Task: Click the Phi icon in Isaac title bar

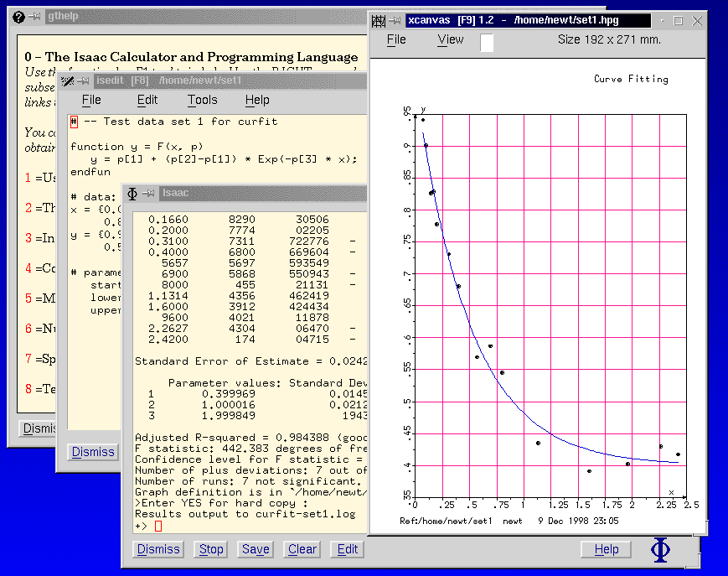Action: pyautogui.click(x=132, y=194)
